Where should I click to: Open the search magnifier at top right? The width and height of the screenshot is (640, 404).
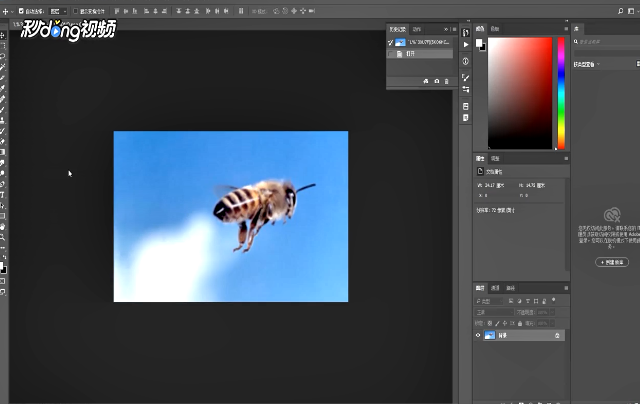[620, 11]
